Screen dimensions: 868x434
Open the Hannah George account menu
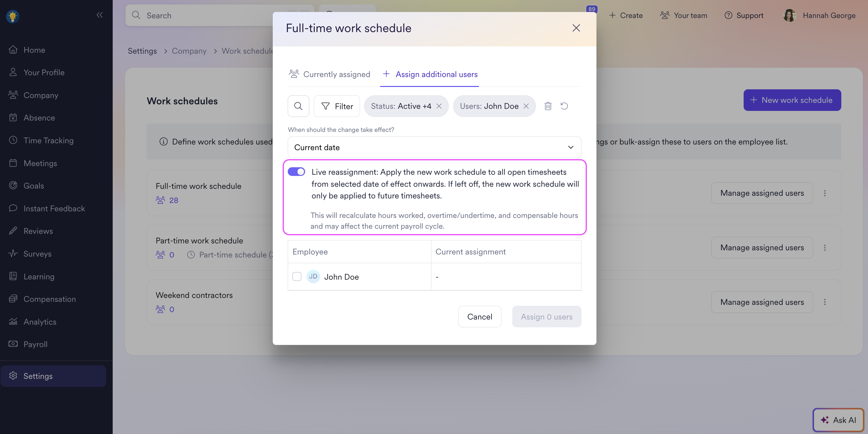coord(819,16)
